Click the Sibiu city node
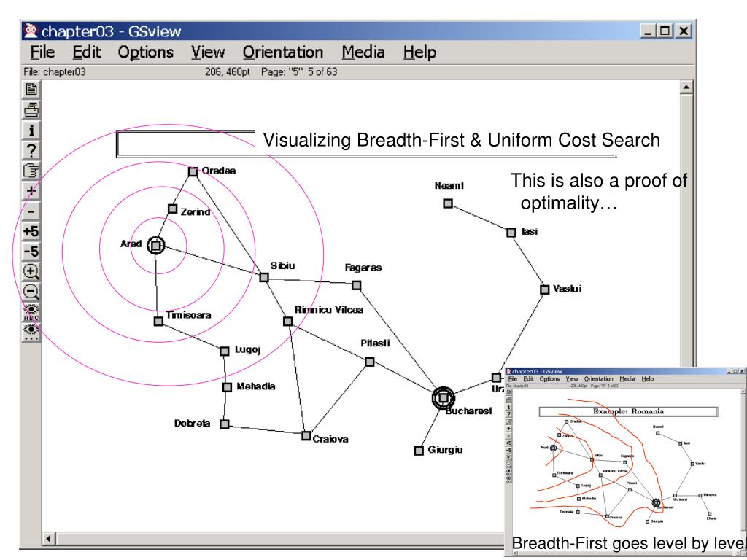This screenshot has width=747, height=560. coord(264,277)
